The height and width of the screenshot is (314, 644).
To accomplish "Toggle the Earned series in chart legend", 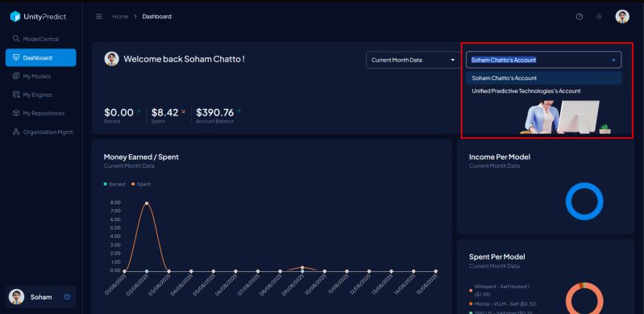I will pyautogui.click(x=114, y=184).
